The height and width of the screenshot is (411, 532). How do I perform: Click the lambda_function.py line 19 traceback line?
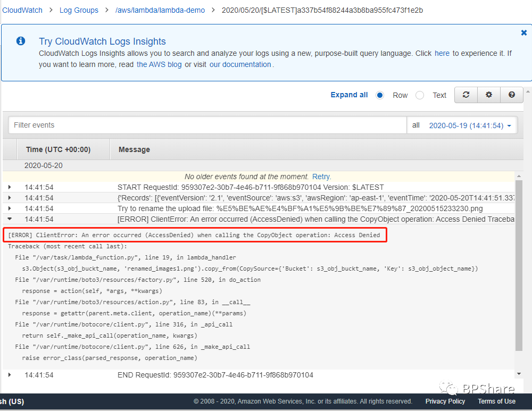125,257
